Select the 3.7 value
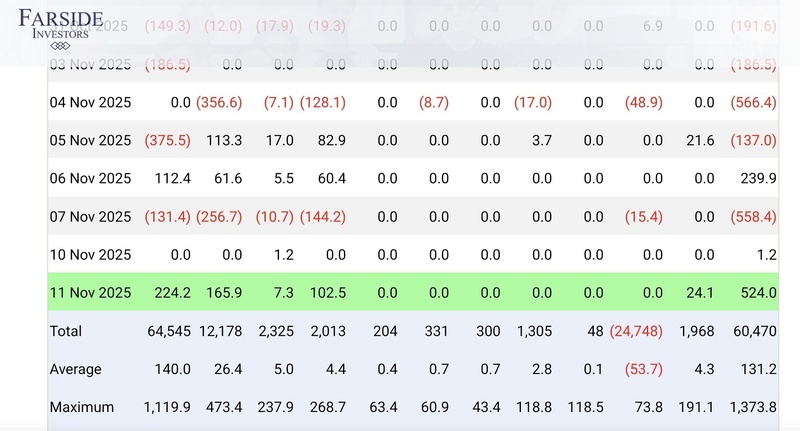800x431 pixels. point(542,140)
